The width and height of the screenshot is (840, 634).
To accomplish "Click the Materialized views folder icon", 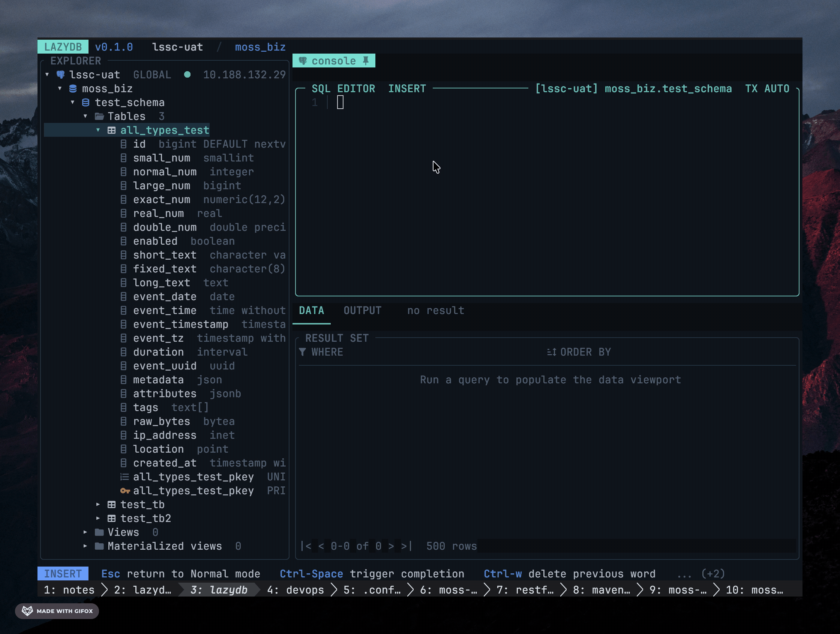I will click(x=99, y=546).
